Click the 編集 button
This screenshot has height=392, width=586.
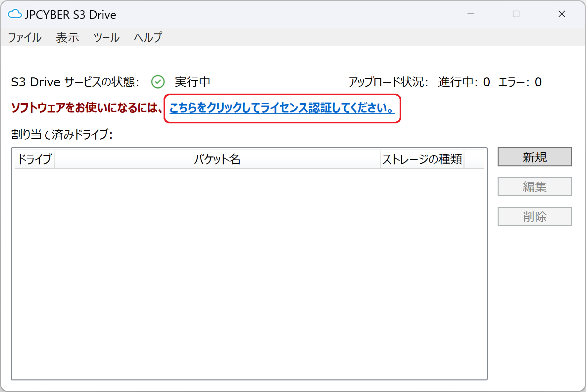534,187
